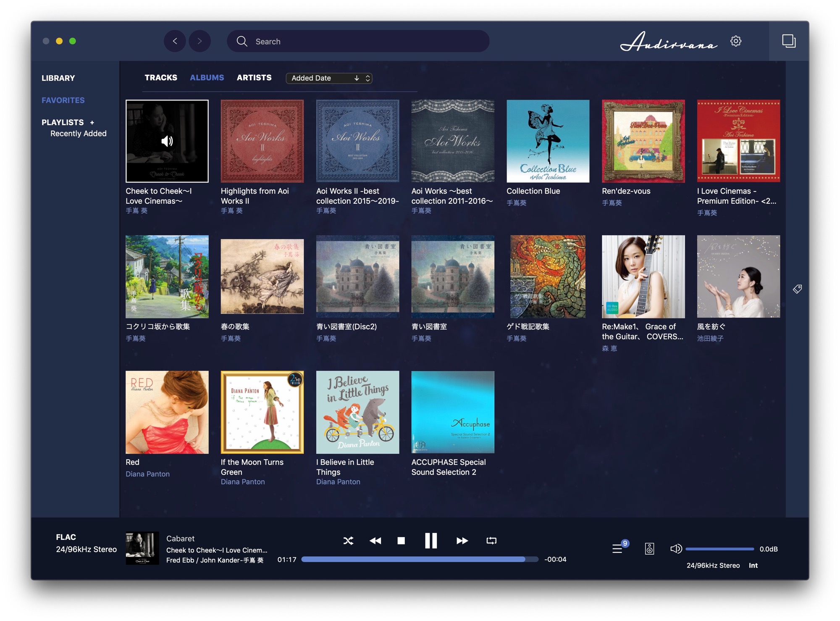Screen dimensions: 840x621
Task: Open Collection Blue album cover
Action: 548,141
